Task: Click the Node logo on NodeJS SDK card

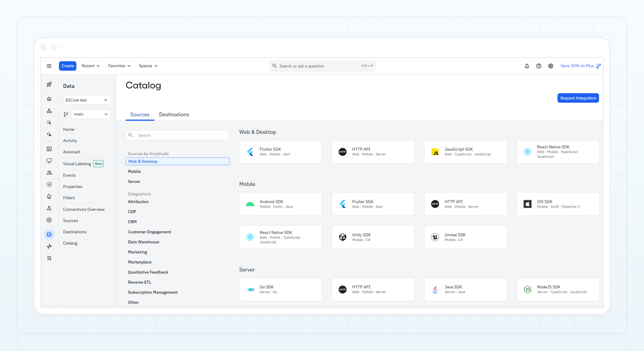Action: (527, 290)
